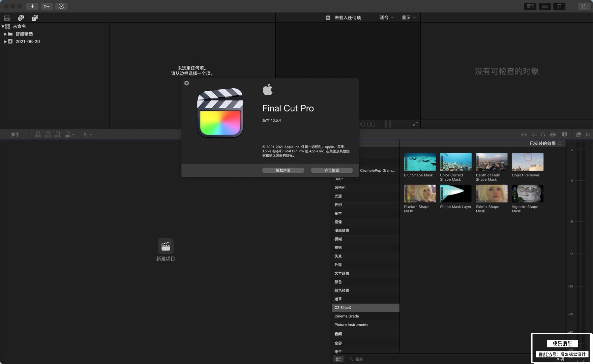Image resolution: width=593 pixels, height=364 pixels.
Task: Open the Libraries sidebar clapboard icon
Action: (x=7, y=18)
